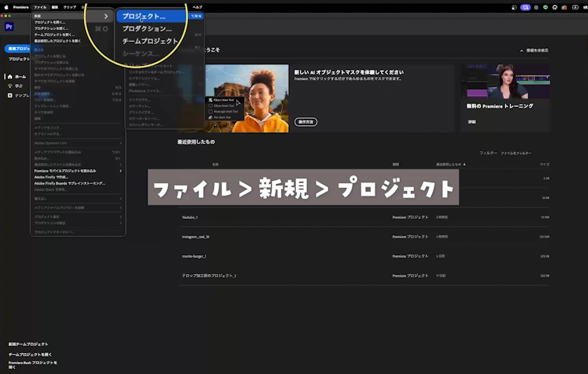Click the Premiere Pro logo icon
Viewport: 588px width, 374px height.
click(x=9, y=27)
